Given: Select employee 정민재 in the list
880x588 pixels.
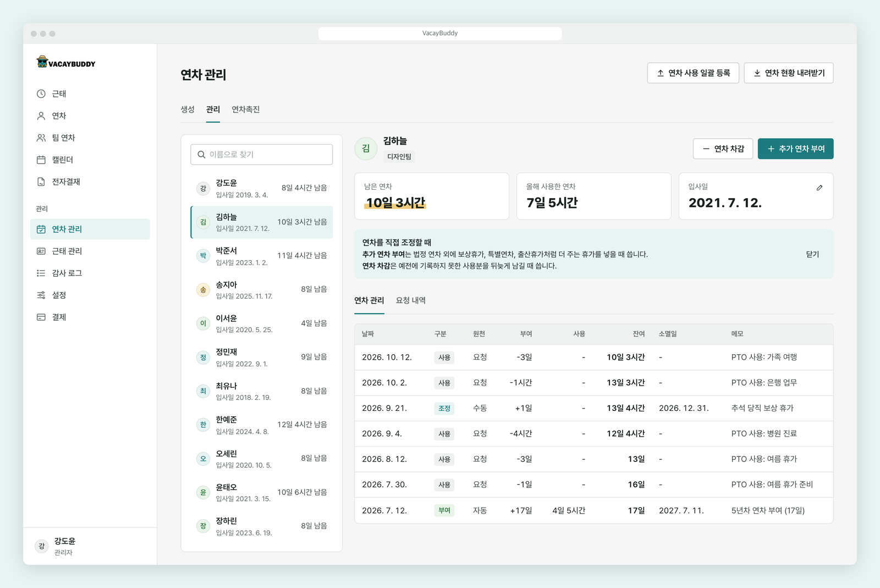Looking at the screenshot, I should point(262,358).
